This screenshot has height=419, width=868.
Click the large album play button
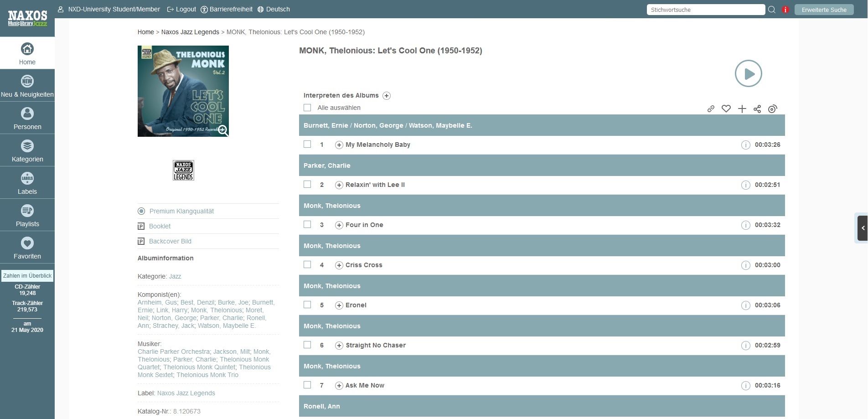click(x=748, y=73)
